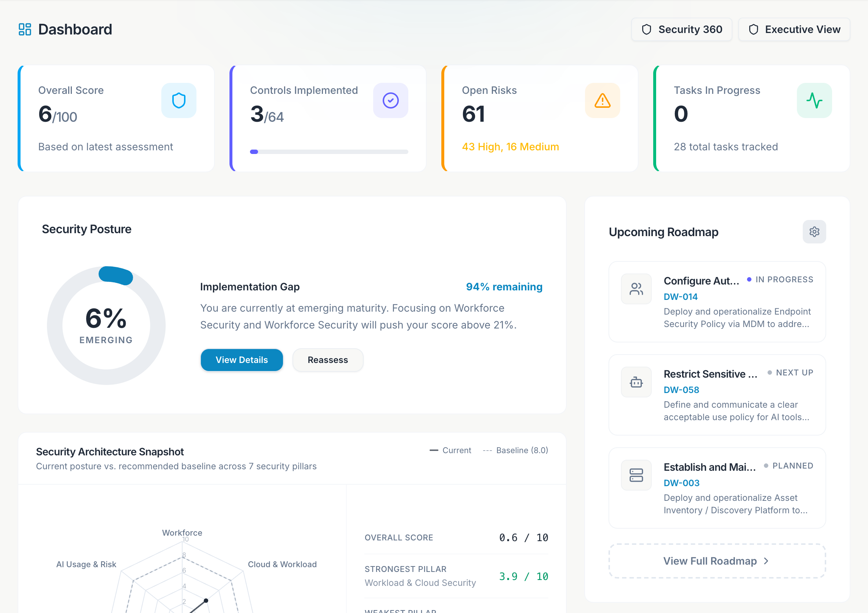Click the Baseline (8.0) legend entry

point(515,450)
